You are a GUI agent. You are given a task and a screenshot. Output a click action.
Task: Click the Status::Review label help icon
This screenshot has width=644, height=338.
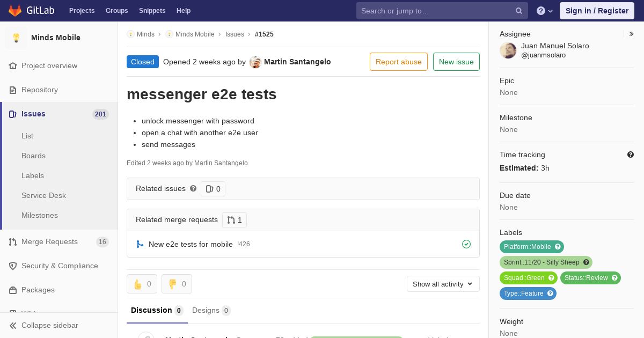click(x=614, y=278)
